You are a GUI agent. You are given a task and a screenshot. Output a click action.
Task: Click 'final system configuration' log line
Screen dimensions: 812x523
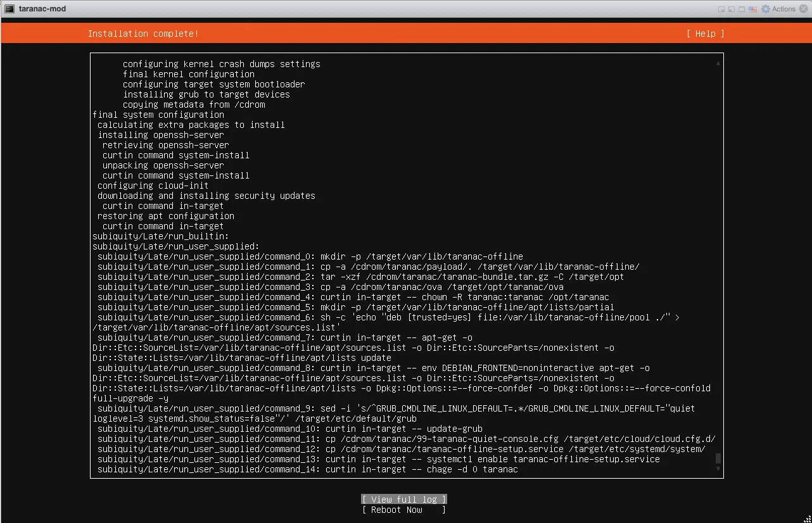click(158, 115)
